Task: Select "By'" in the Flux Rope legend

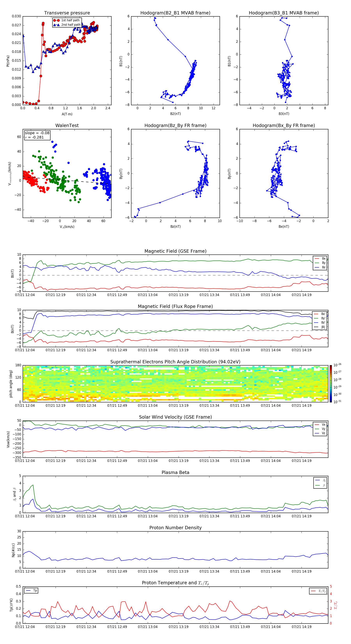Action: click(320, 318)
